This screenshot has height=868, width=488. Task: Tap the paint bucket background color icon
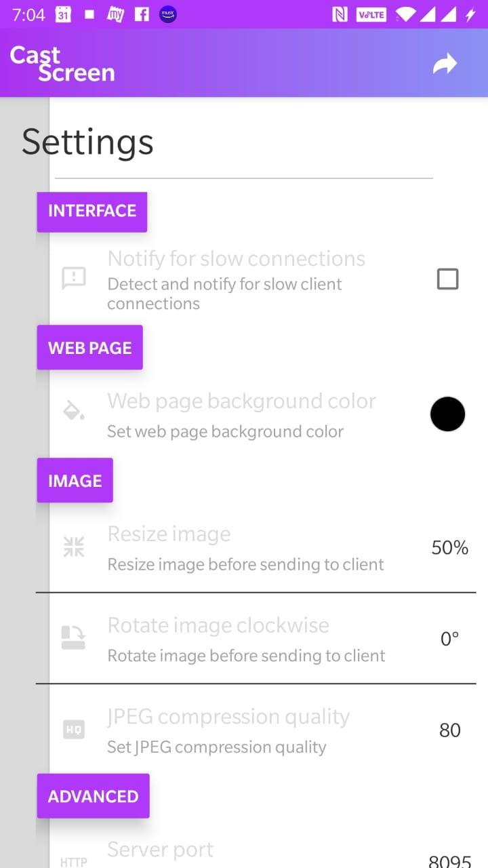pos(74,411)
